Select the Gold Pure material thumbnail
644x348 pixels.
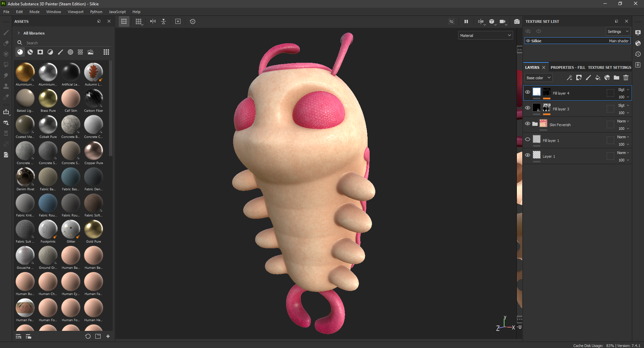[x=94, y=230]
